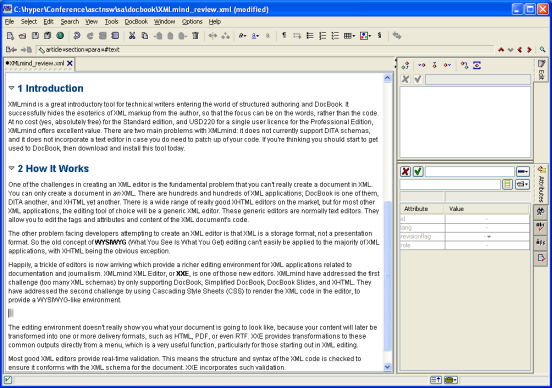
Task: Open the italic text style dropdown
Action: pyautogui.click(x=242, y=36)
